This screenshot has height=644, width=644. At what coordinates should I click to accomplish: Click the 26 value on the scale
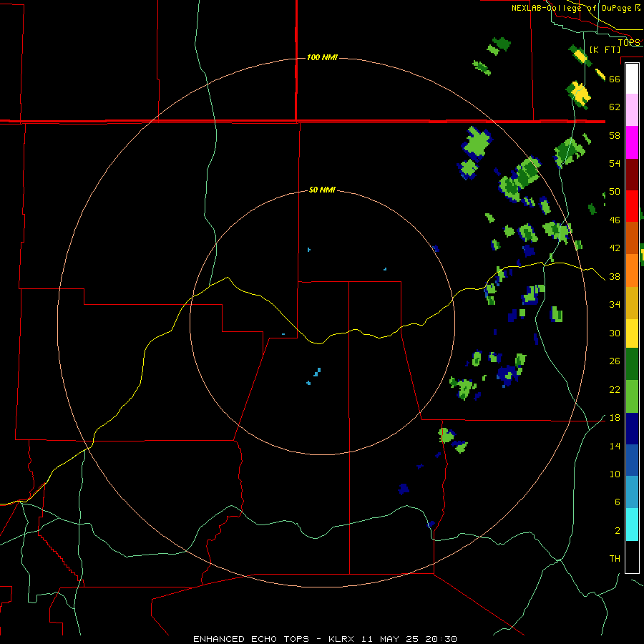coord(615,361)
